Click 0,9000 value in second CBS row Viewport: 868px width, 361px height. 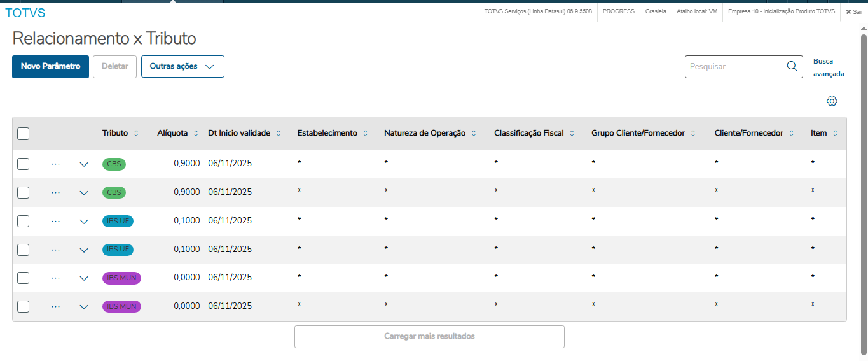point(186,192)
